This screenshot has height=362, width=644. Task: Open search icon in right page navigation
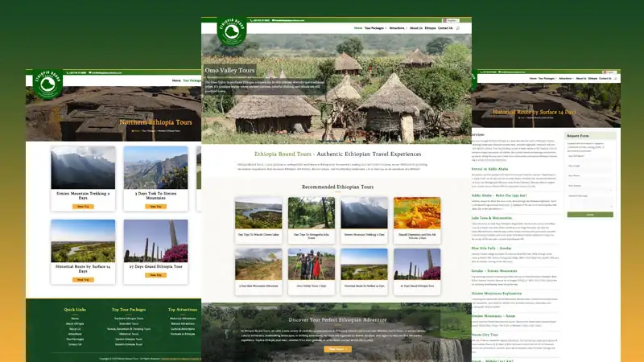[615, 78]
